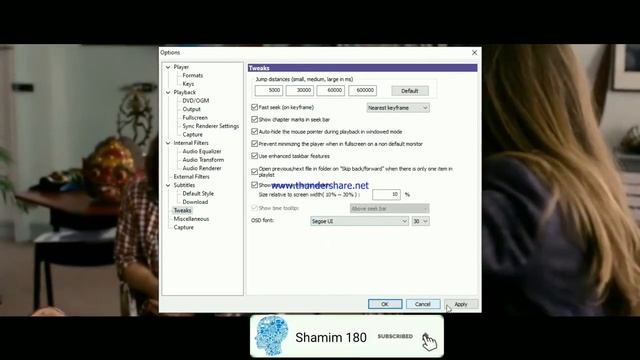The width and height of the screenshot is (640, 360).
Task: Click the SUBSCRIBED button on Shamim 180 banner
Action: point(395,336)
